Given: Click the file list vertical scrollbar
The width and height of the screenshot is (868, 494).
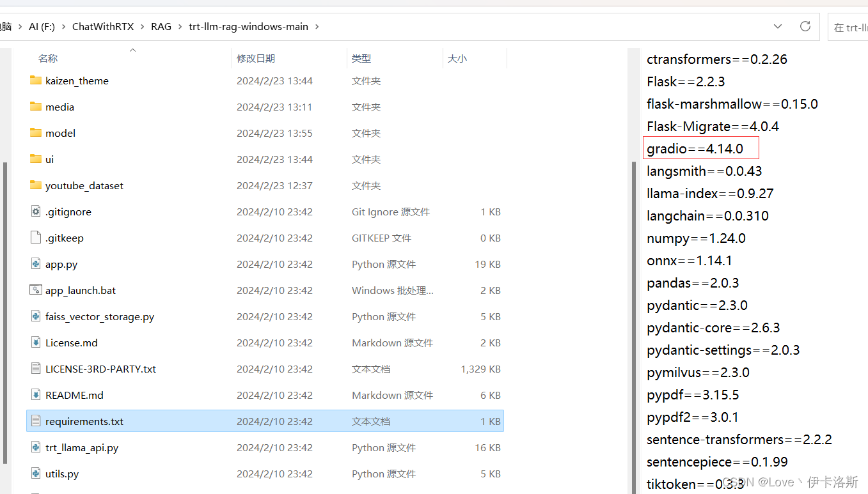Looking at the screenshot, I should click(x=635, y=326).
